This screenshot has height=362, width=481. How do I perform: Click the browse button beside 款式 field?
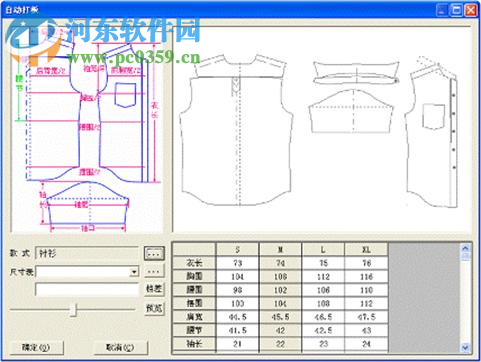coord(154,253)
